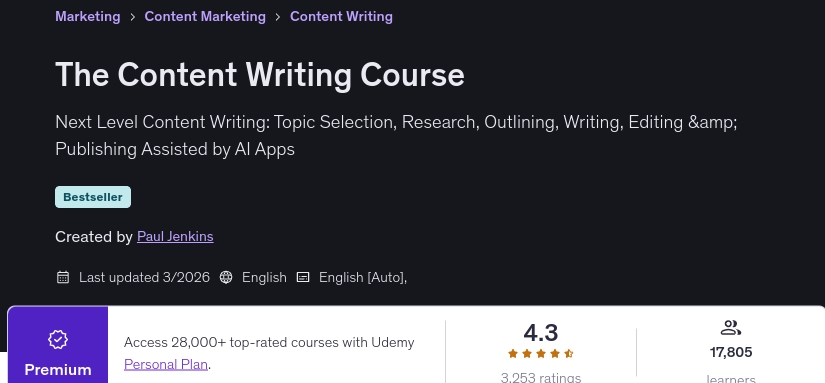Select The Content Writing Course title
The height and width of the screenshot is (383, 825).
pos(260,74)
